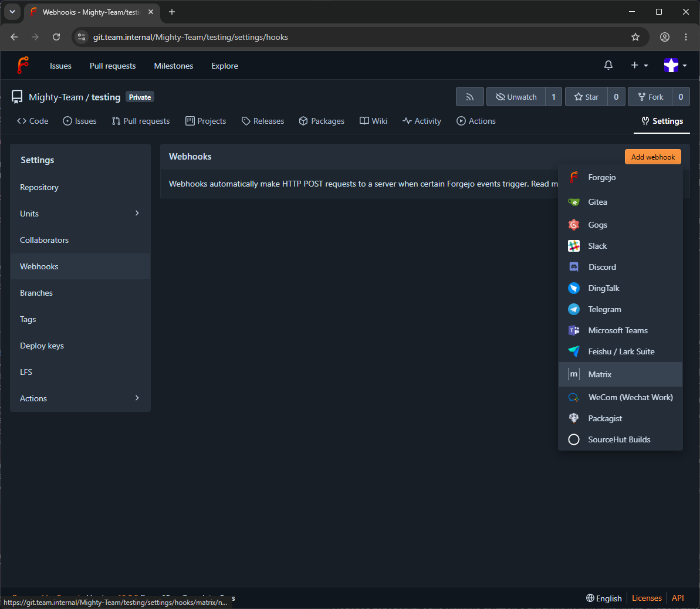
Task: Click the Licenses footer link
Action: tap(647, 598)
